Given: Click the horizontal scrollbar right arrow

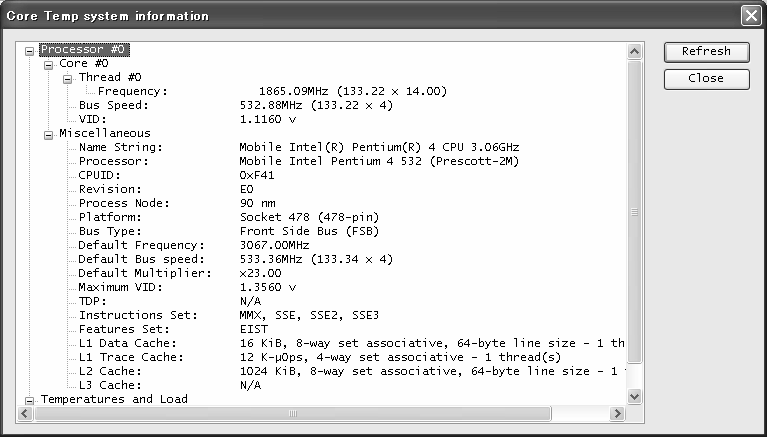Looking at the screenshot, I should pos(617,414).
